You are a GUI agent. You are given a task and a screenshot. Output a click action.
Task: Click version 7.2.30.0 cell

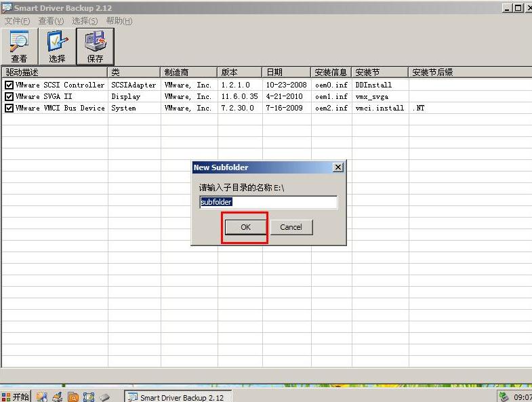pyautogui.click(x=237, y=108)
